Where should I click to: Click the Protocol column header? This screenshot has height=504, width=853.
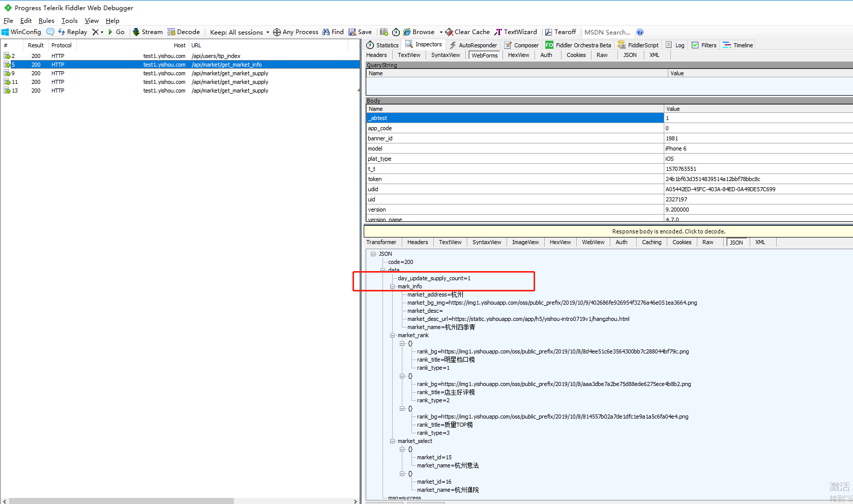61,45
